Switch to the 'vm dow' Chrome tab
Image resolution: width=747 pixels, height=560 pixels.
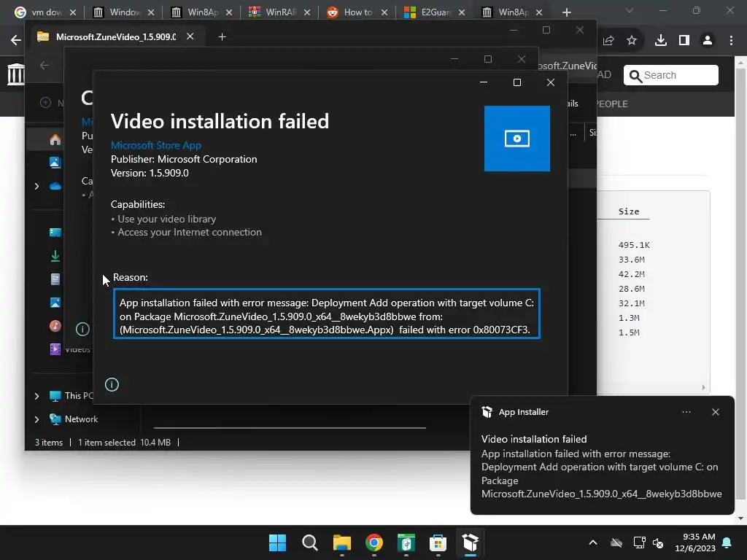click(46, 12)
